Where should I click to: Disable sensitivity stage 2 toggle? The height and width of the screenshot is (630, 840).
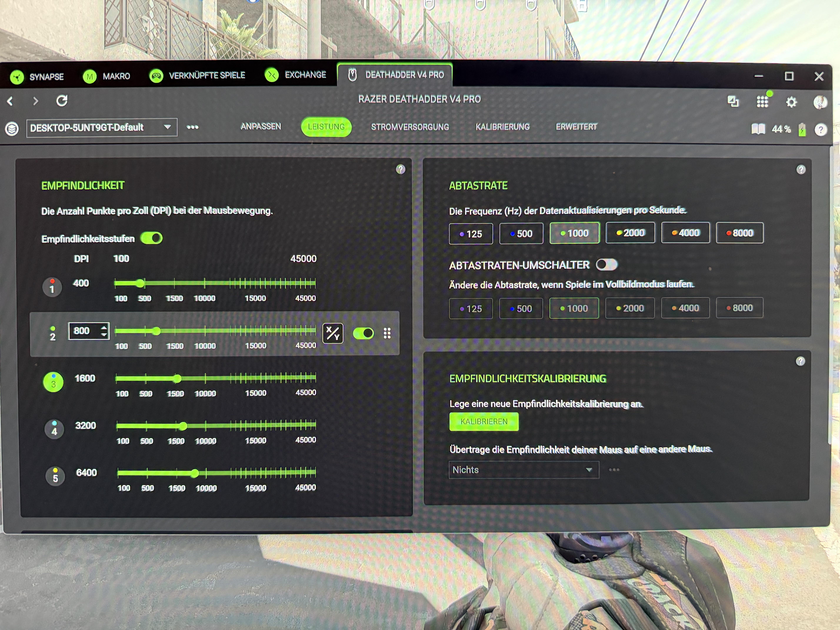point(363,333)
